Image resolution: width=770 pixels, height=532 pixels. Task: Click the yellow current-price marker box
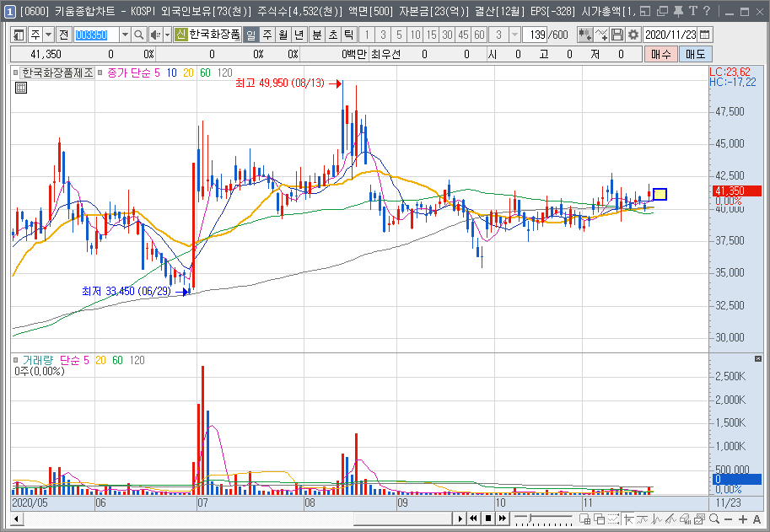pos(660,195)
